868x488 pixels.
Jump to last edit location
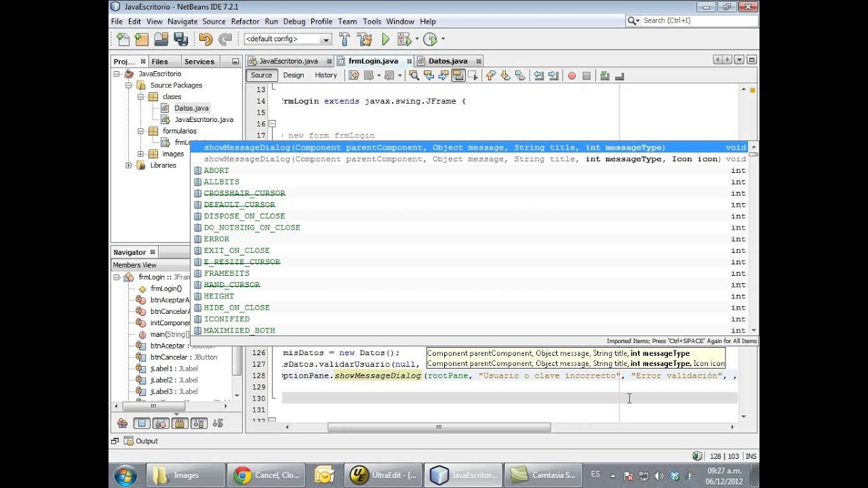click(354, 75)
